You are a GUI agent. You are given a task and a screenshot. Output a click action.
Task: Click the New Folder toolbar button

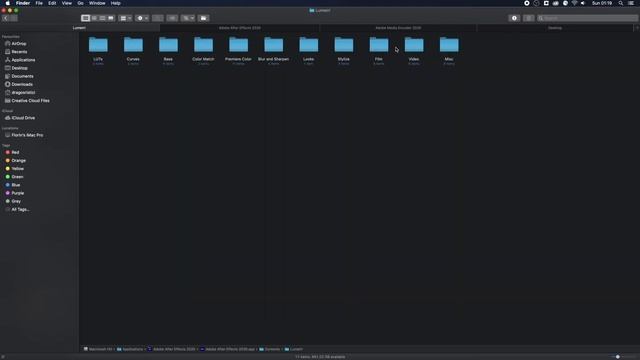click(203, 18)
